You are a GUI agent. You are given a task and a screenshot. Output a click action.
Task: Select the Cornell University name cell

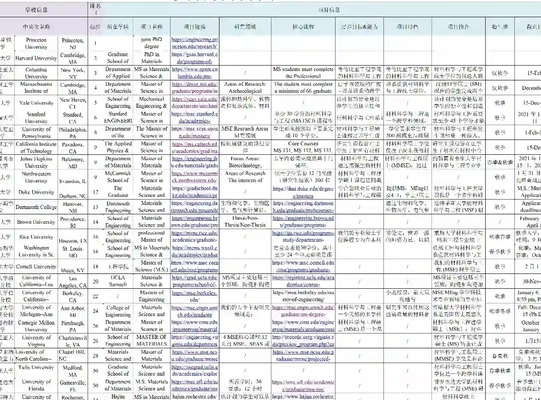(36, 266)
